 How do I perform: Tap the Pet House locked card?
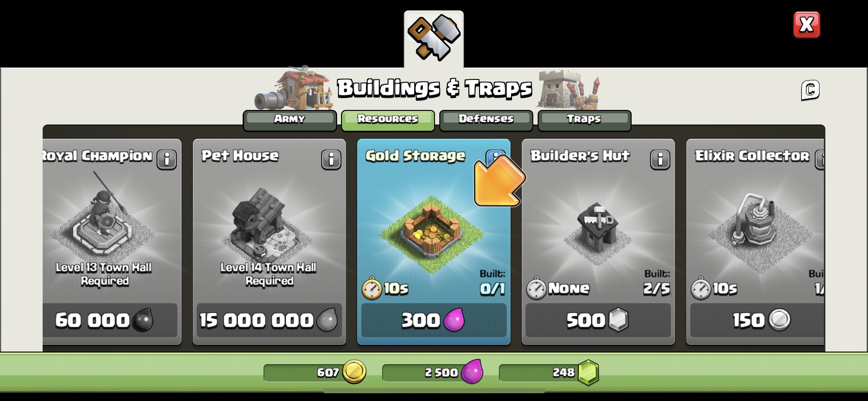[x=269, y=242]
